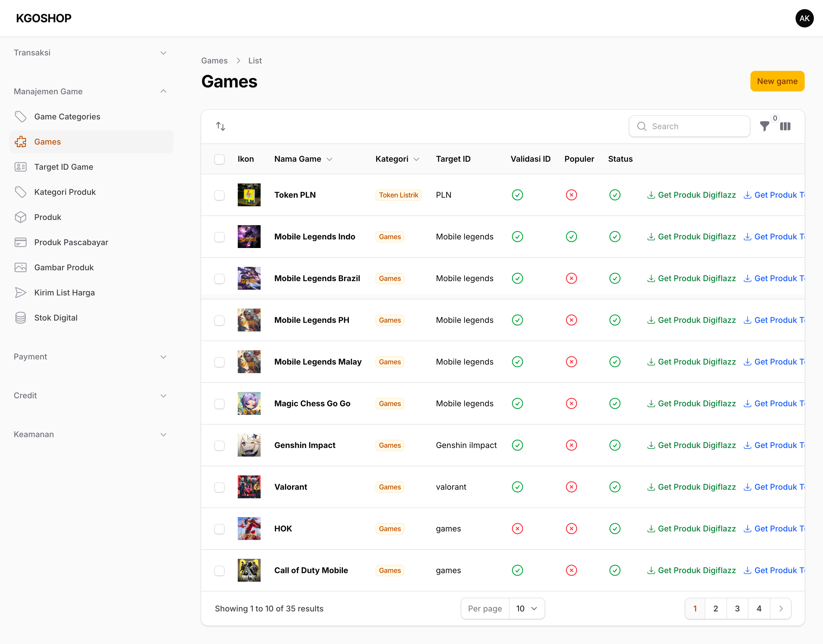Viewport: 823px width, 644px height.
Task: Click the Validasi ID check for Token PLN
Action: point(518,195)
